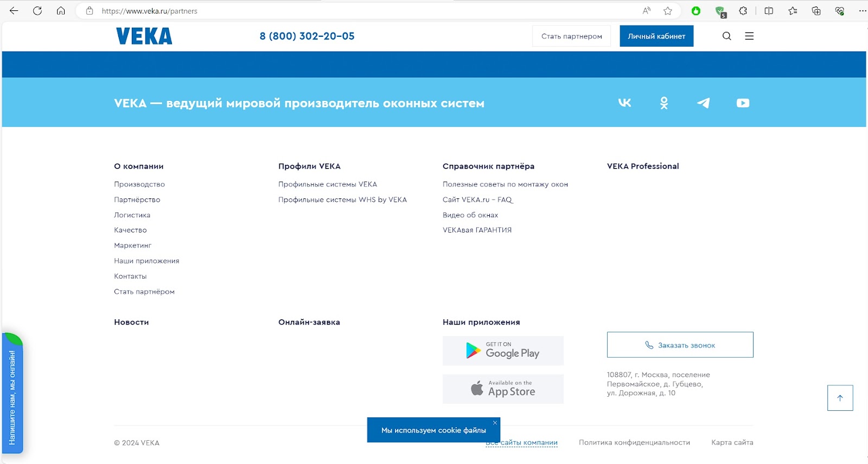Click the read aloud icon in address bar

(x=647, y=11)
